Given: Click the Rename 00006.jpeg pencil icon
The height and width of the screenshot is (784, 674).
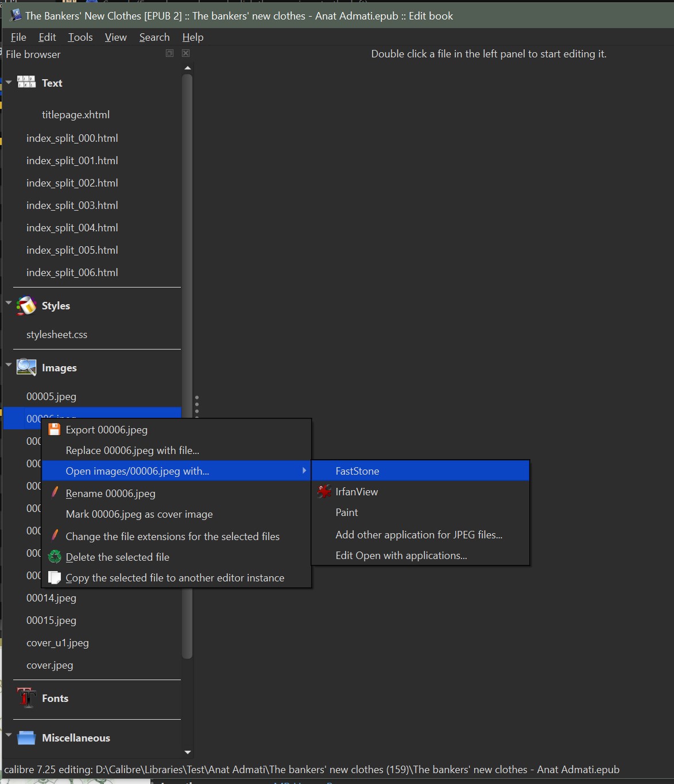Looking at the screenshot, I should point(55,492).
